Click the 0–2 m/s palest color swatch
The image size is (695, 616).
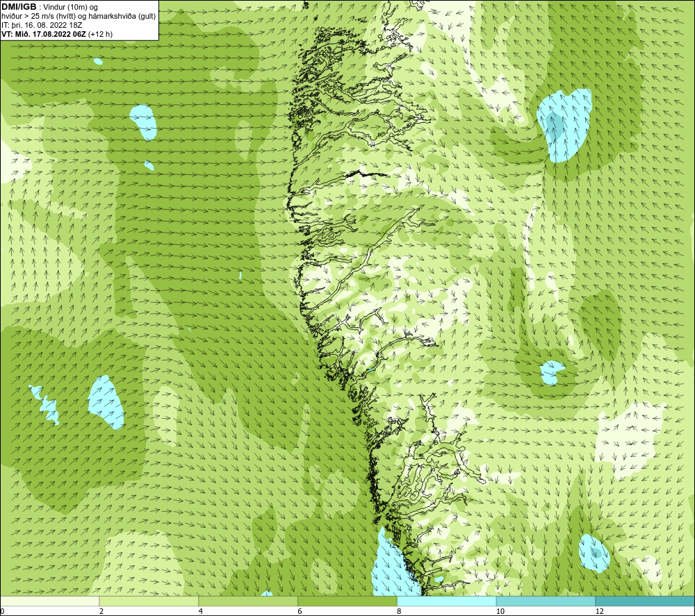tap(49, 601)
